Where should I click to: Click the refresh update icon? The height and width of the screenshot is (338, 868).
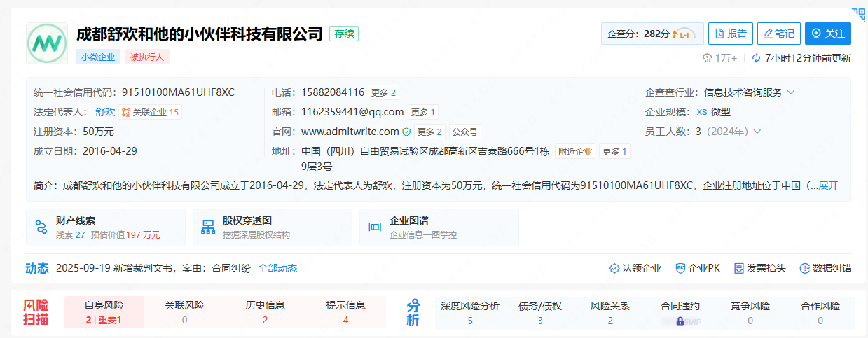[757, 58]
